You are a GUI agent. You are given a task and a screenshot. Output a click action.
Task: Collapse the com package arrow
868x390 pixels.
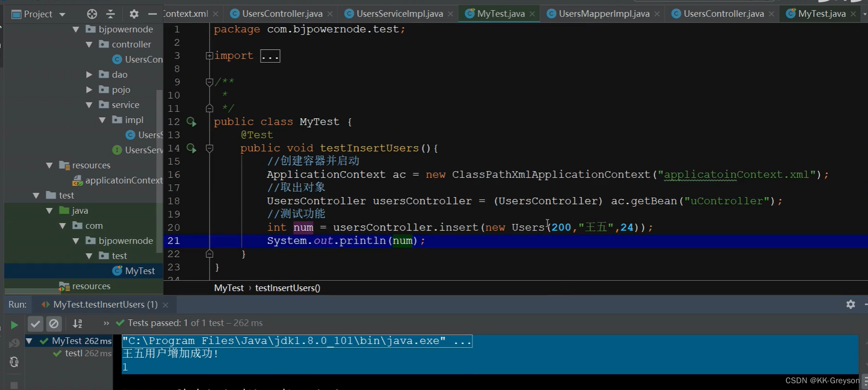[63, 226]
